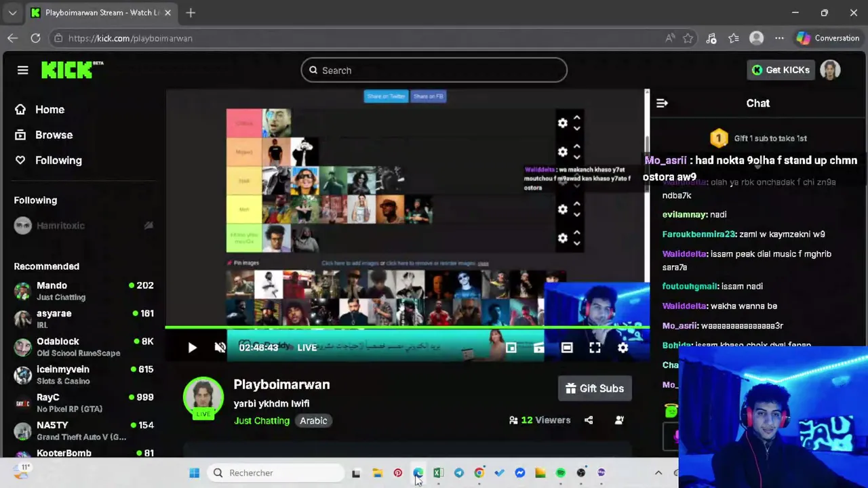Viewport: 868px width, 488px height.
Task: Open recommended channel RayC
Action: [x=83, y=403]
